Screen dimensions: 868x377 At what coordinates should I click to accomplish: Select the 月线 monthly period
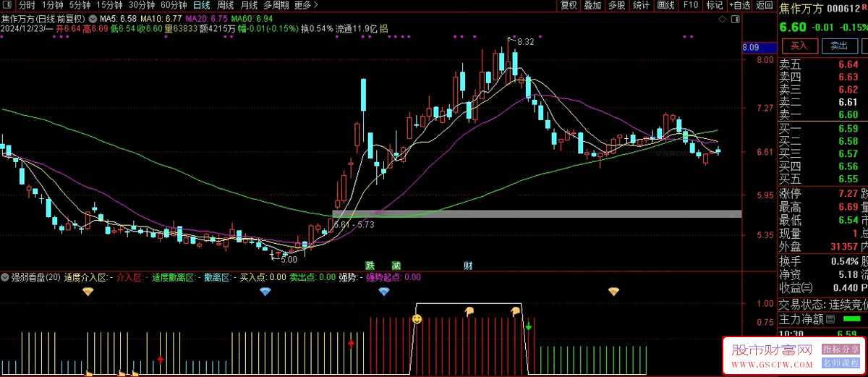pos(250,5)
